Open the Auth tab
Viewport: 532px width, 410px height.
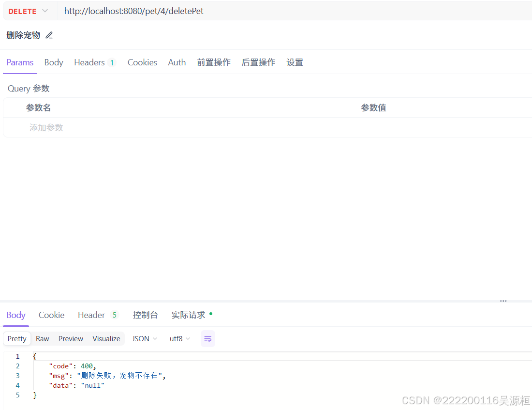[x=177, y=62]
